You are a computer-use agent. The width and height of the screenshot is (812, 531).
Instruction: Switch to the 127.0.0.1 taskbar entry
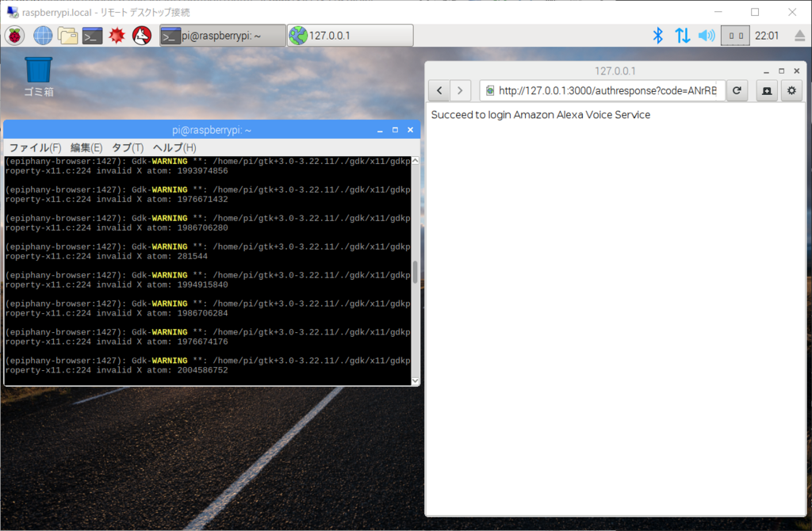[x=350, y=36]
